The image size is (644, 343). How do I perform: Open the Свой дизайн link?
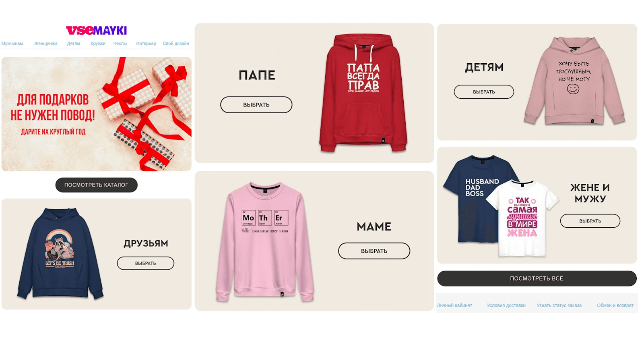(176, 44)
